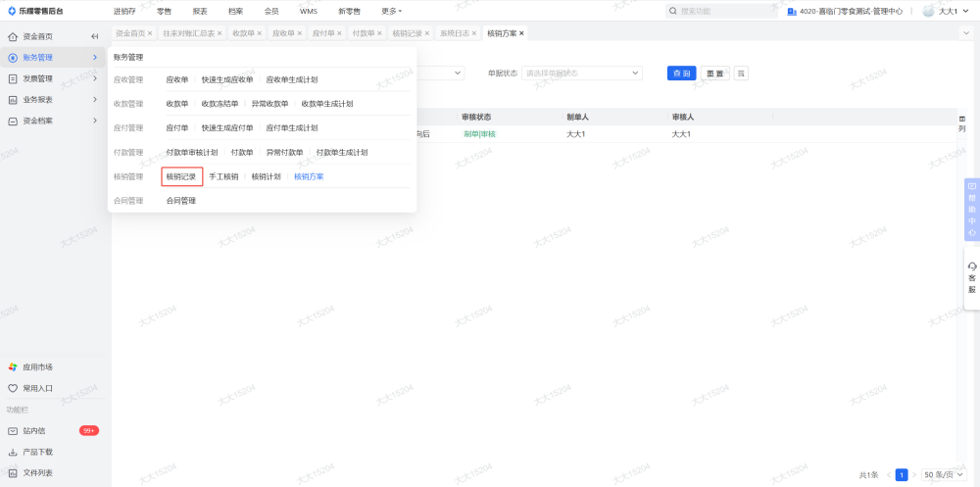
Task: Expand the 账务管理 sidebar chevron
Action: point(95,58)
